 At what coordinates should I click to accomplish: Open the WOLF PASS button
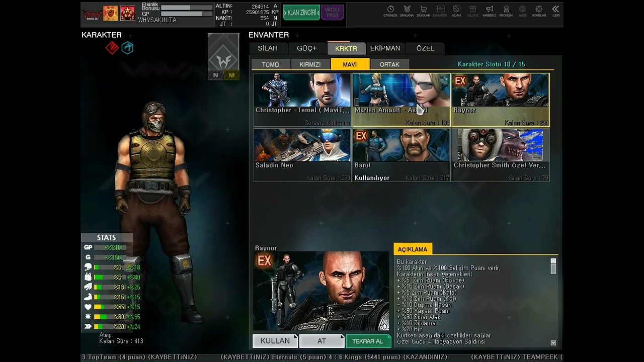point(332,13)
